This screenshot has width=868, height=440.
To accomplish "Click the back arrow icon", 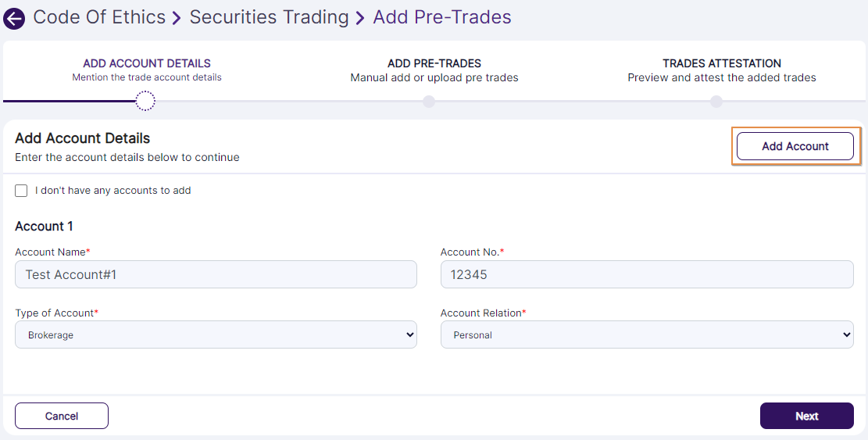I will click(14, 19).
